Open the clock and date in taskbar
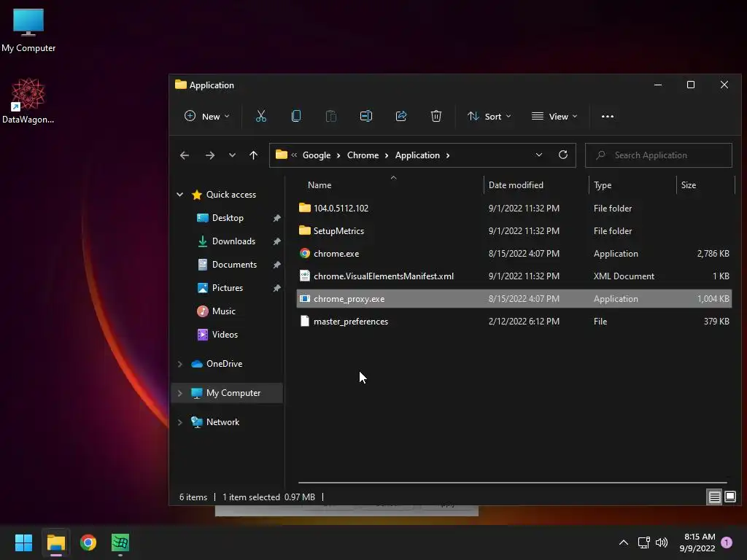This screenshot has width=747, height=560. pyautogui.click(x=697, y=542)
